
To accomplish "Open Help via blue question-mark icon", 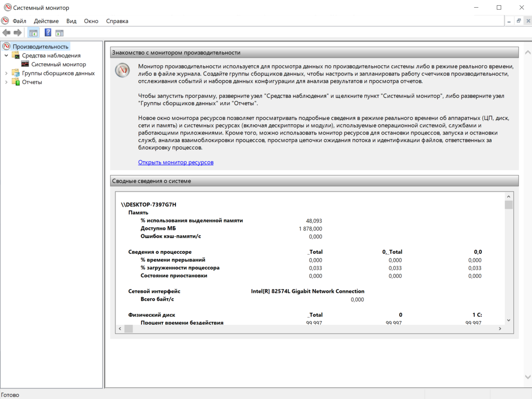I will click(48, 33).
